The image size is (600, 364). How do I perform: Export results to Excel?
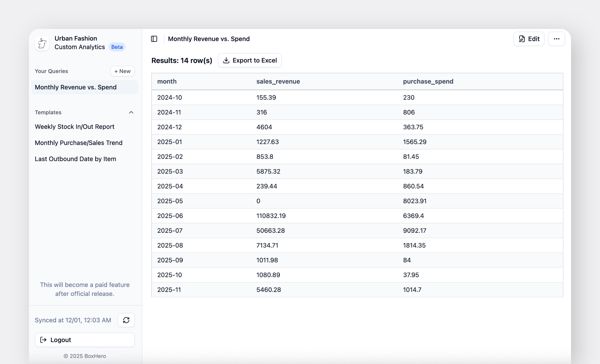tap(250, 60)
